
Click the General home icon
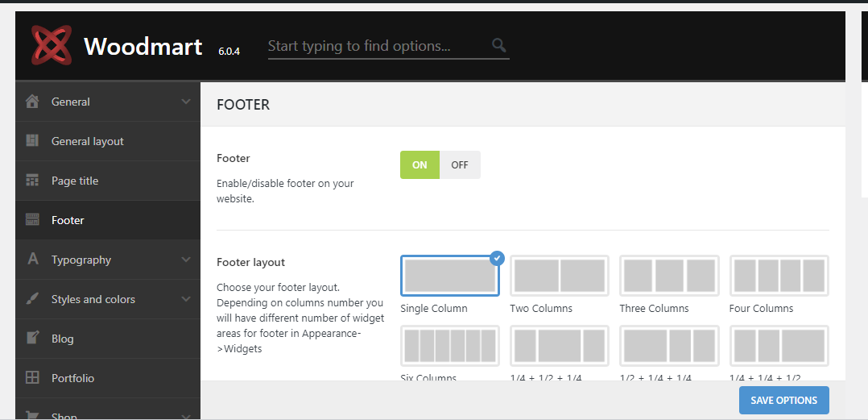pyautogui.click(x=33, y=102)
